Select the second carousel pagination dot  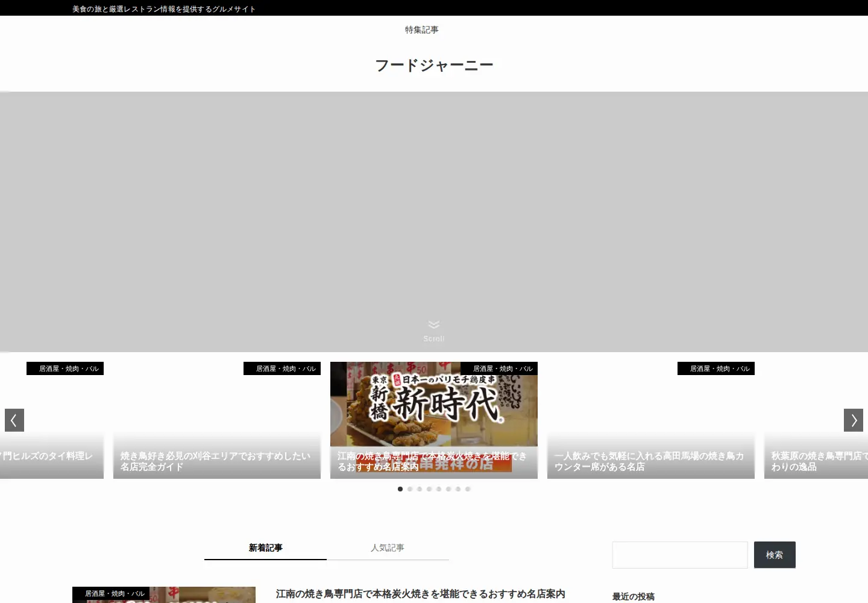[410, 489]
